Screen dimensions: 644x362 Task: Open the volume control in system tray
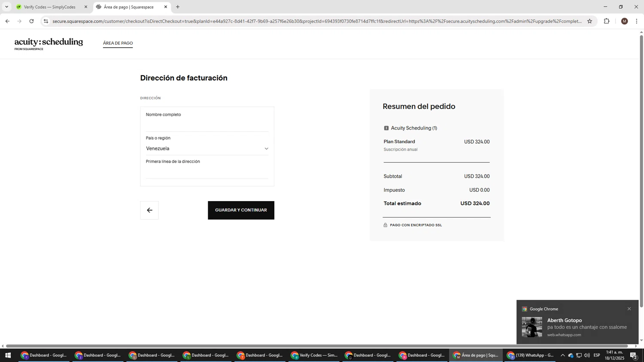587,355
